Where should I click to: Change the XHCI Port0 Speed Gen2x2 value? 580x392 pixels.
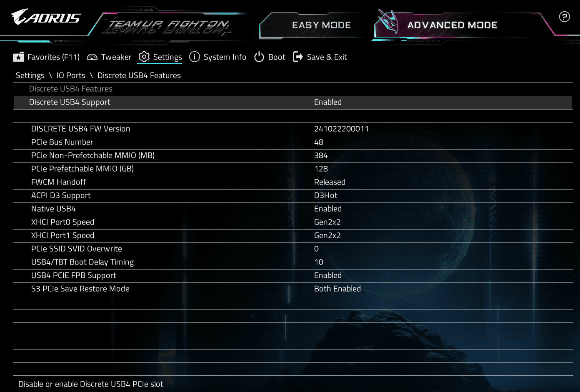click(x=327, y=222)
